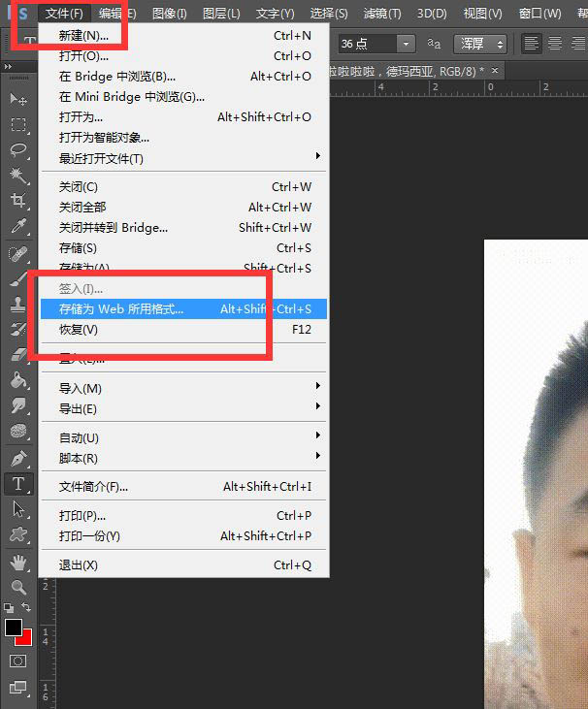Choose 恢复(V) menu entry
Image resolution: width=588 pixels, height=709 pixels.
coord(184,329)
